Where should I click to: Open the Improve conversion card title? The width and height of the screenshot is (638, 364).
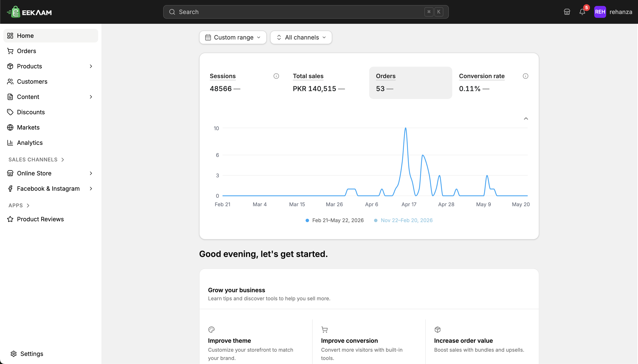pyautogui.click(x=350, y=340)
